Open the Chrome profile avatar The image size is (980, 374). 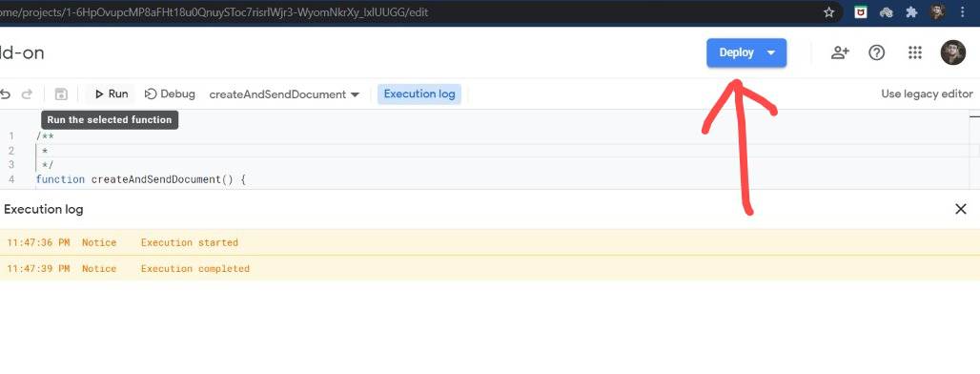(x=936, y=11)
